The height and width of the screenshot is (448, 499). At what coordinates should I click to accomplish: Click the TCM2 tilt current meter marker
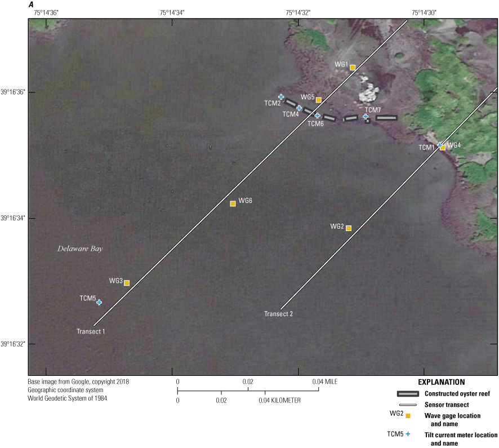[281, 96]
